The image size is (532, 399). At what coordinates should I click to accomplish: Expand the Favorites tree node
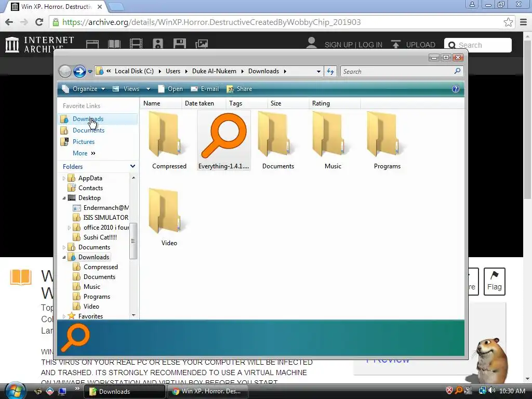point(64,316)
